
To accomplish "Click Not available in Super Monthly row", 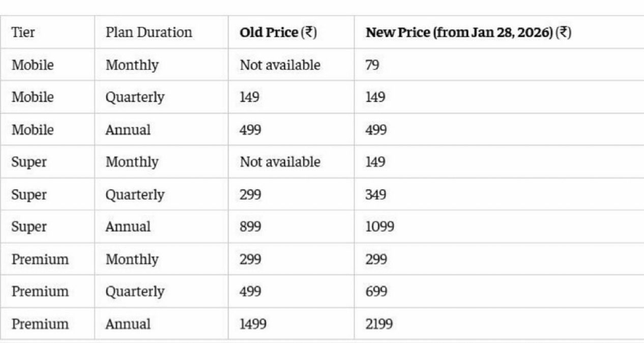I will click(280, 162).
